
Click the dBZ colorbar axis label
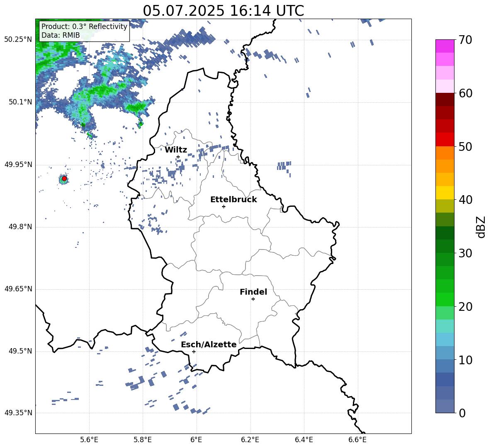pyautogui.click(x=481, y=227)
